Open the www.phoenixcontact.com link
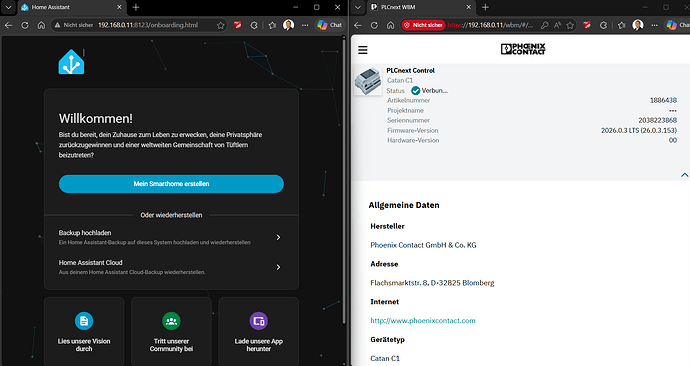 coord(423,321)
